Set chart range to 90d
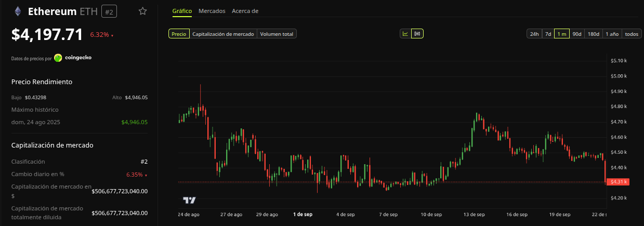This screenshot has height=226, width=644. [x=576, y=34]
